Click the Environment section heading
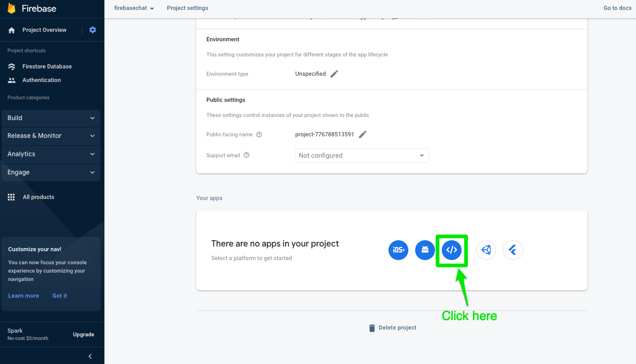This screenshot has width=636, height=364. [x=223, y=40]
